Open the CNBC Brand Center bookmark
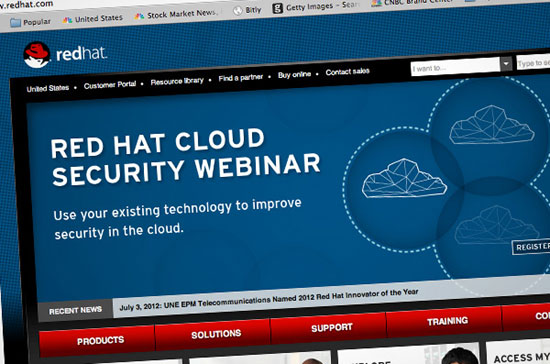Viewport: 550px width, 364px height. coord(412,2)
